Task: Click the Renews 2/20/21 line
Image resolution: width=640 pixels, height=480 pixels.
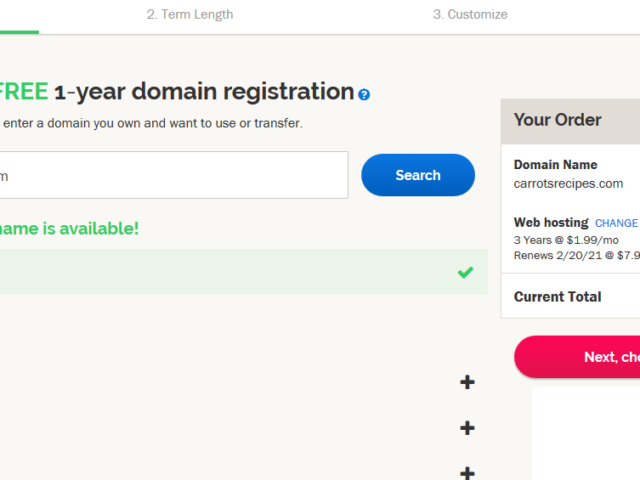Action: click(x=576, y=255)
